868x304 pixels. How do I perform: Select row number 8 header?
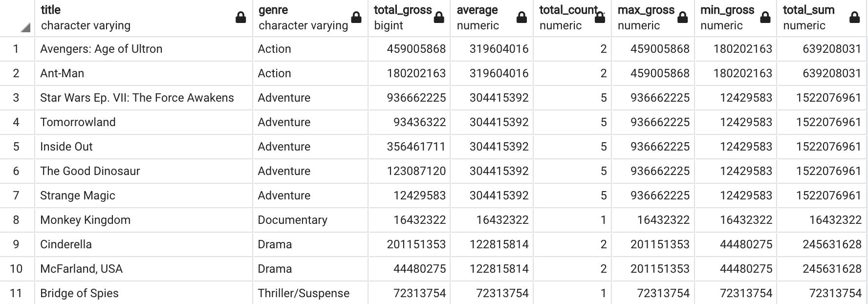tap(17, 220)
